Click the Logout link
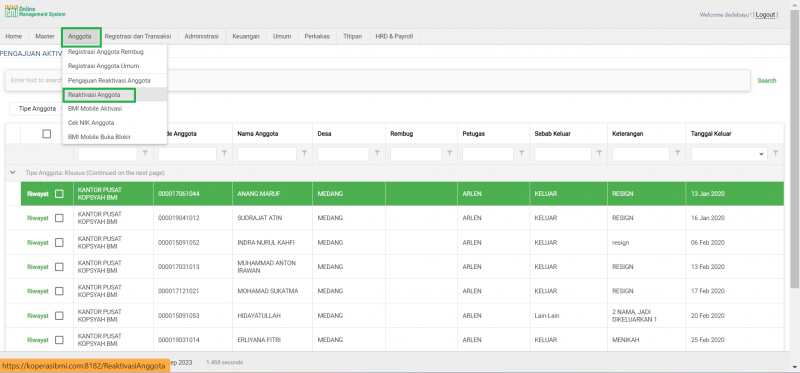Viewport: 800px width, 373px height. tap(765, 15)
